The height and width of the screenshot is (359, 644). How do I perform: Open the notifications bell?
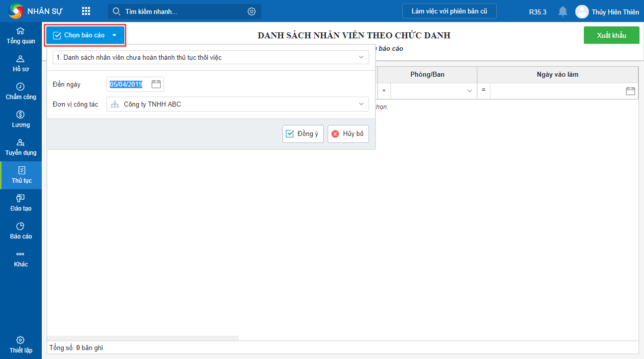(563, 11)
